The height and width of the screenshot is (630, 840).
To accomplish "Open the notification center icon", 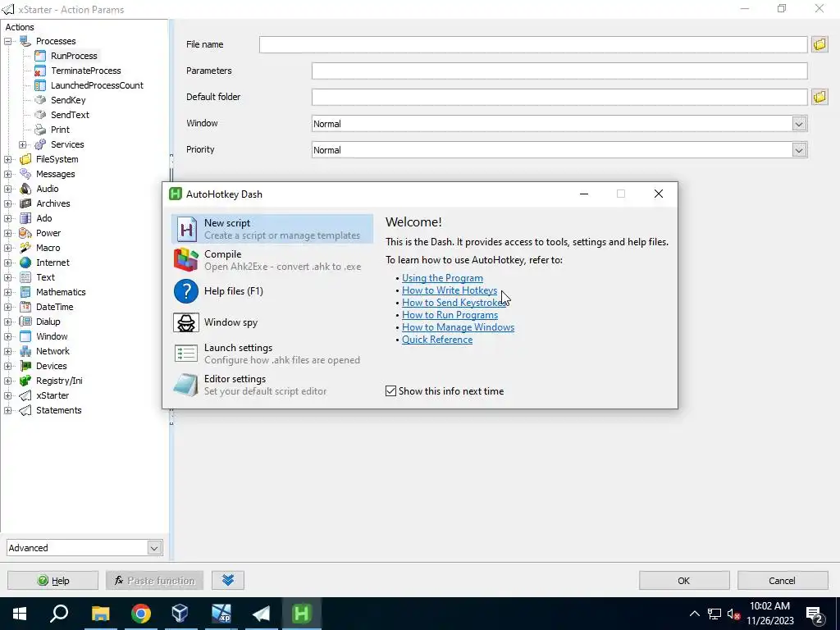I will click(815, 614).
